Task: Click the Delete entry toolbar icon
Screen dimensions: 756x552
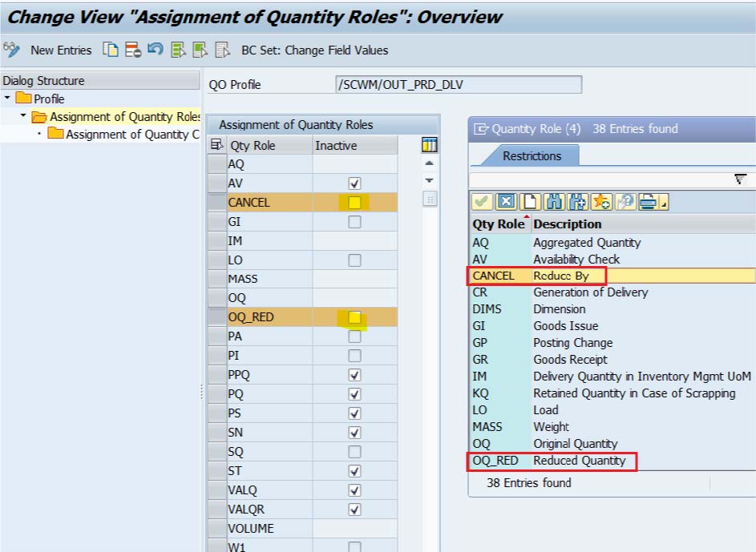Action: tap(133, 50)
